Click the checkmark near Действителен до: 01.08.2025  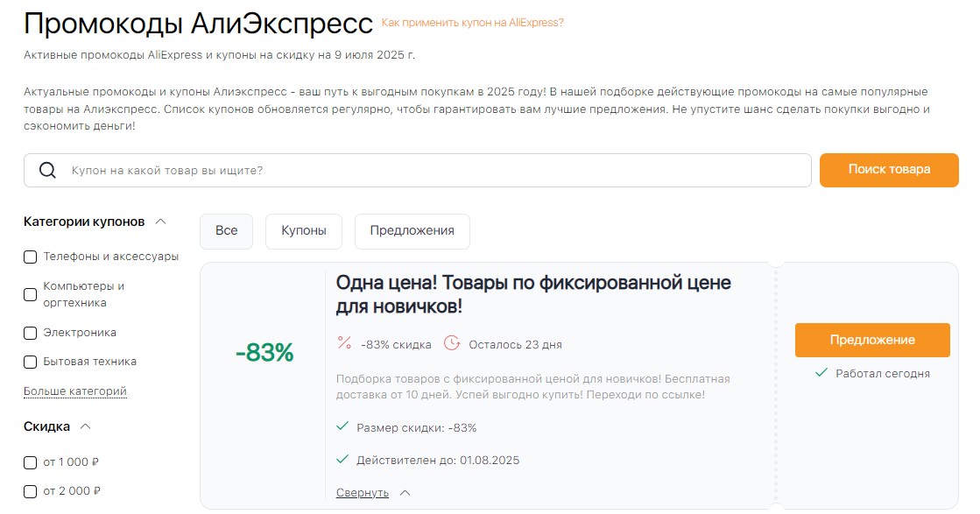pos(342,460)
